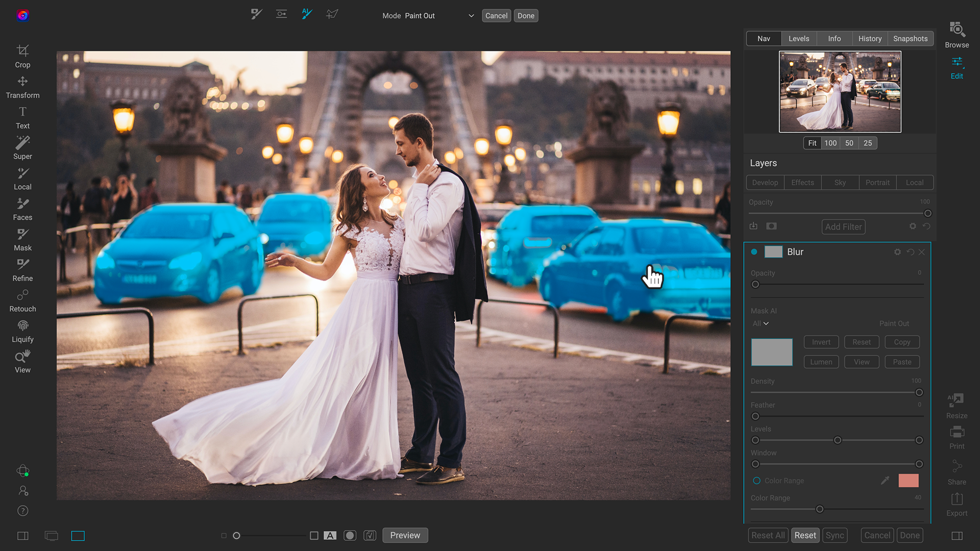Switch to the History tab

870,39
